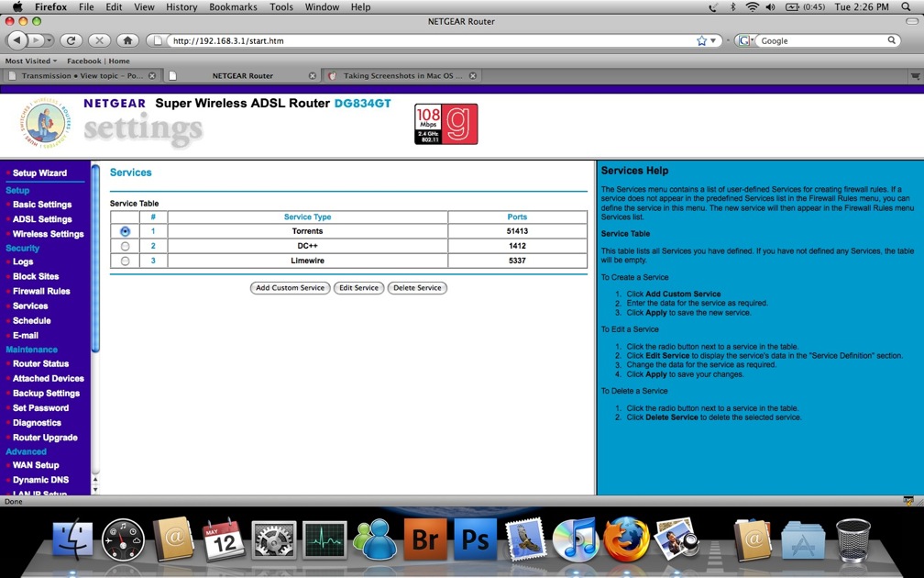Click the Bluetooth menu bar icon

coord(733,7)
